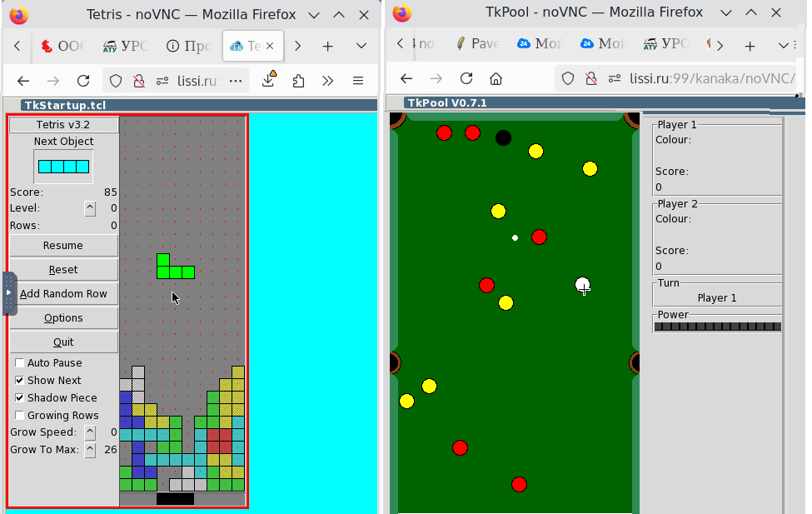
Task: Open new tab plus in Tetris window
Action: coord(327,46)
